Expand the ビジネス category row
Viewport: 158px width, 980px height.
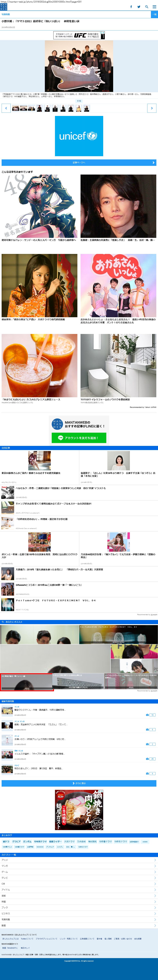(x=79, y=913)
